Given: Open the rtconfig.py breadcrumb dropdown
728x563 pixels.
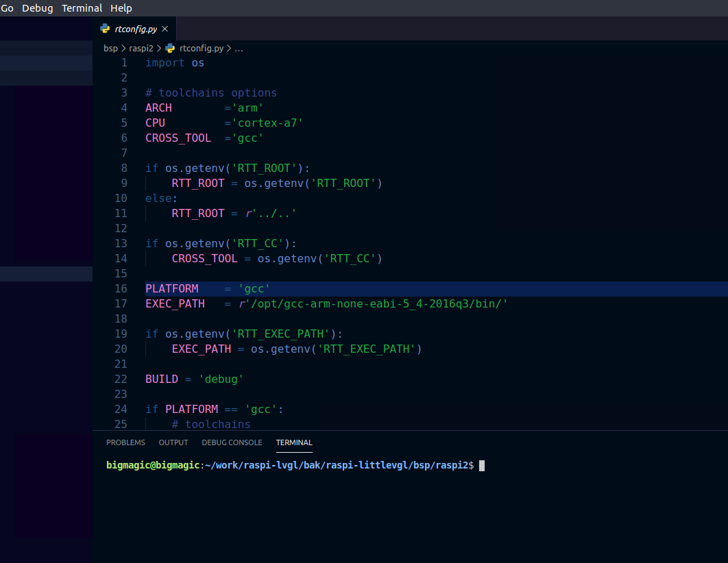Looking at the screenshot, I should pos(201,49).
